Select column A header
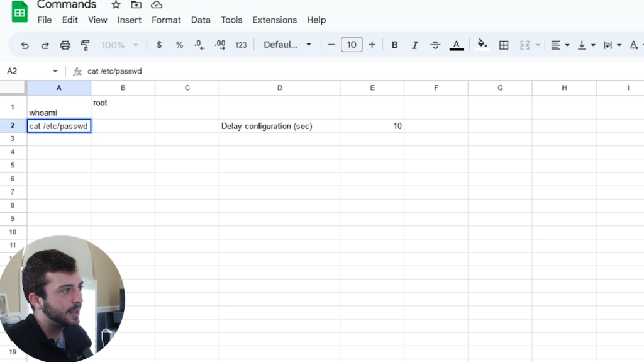Screen dimensions: 644x362 (58, 88)
